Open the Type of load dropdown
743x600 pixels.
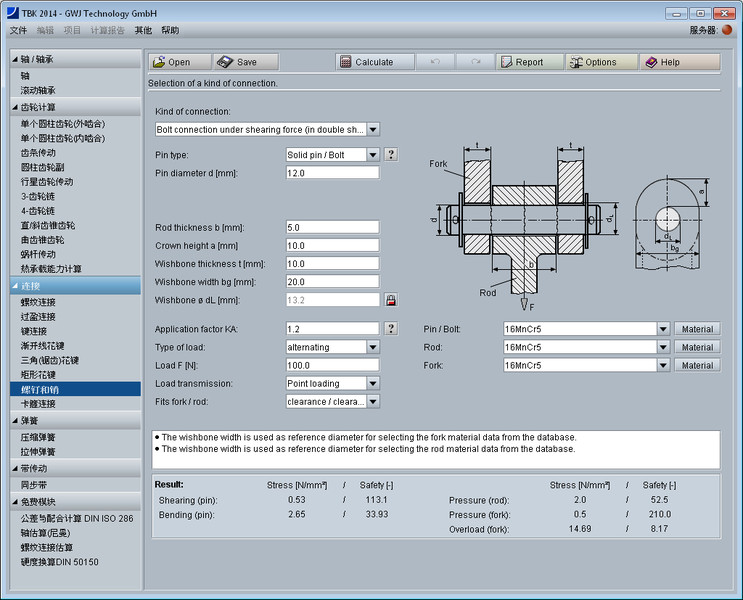coord(373,347)
